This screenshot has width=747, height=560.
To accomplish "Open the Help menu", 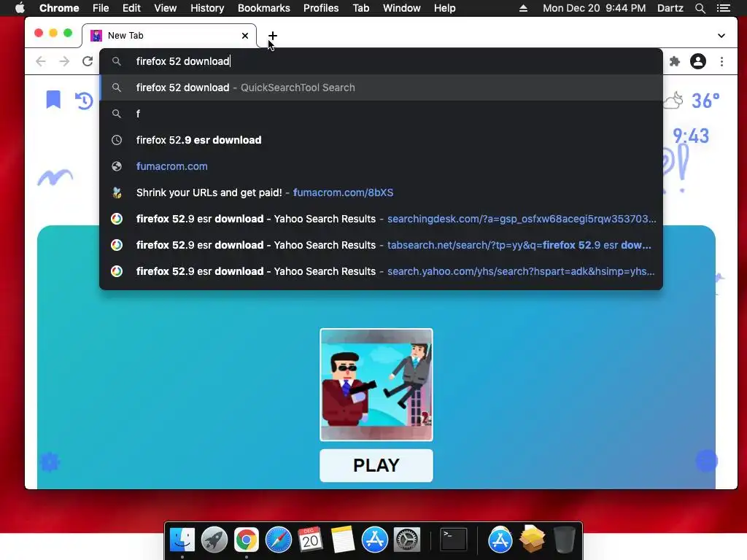I will point(444,8).
